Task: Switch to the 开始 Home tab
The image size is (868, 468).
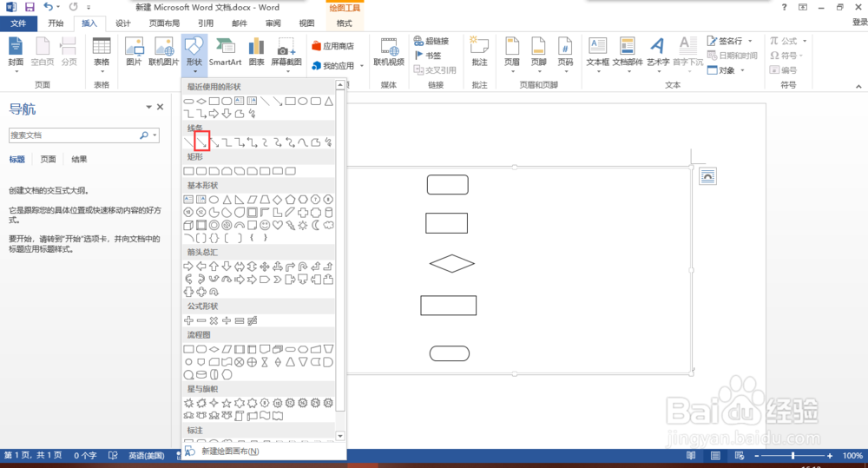Action: pyautogui.click(x=56, y=23)
